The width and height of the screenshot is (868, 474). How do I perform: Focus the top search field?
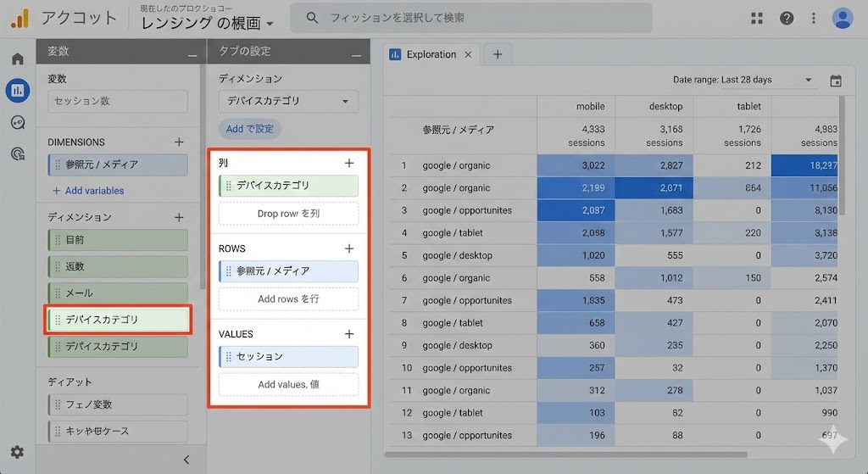471,18
